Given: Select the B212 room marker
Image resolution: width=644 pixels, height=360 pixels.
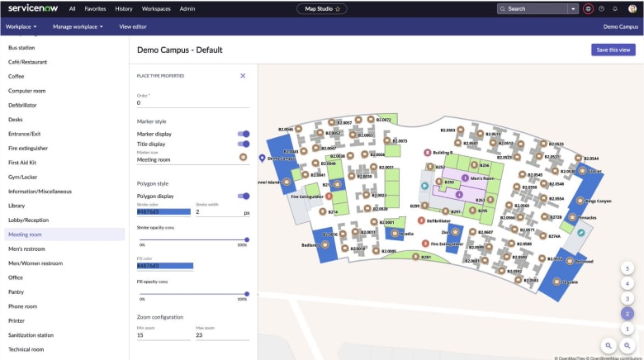Looking at the screenshot, I should tap(337, 184).
